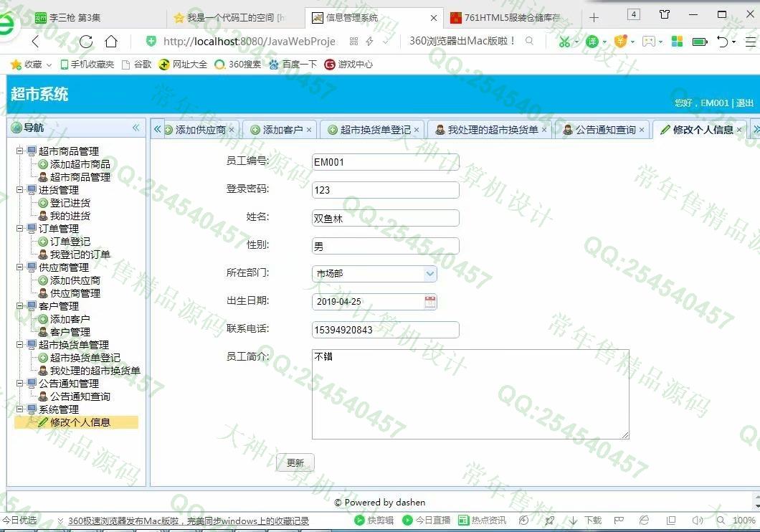Click the colorful apps grid icon
The image size is (760, 532).
[677, 42]
